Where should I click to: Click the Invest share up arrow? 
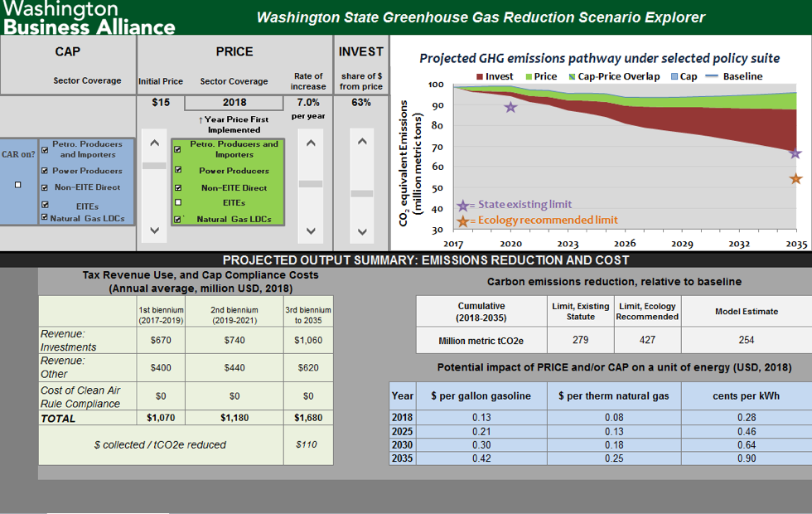click(x=361, y=143)
